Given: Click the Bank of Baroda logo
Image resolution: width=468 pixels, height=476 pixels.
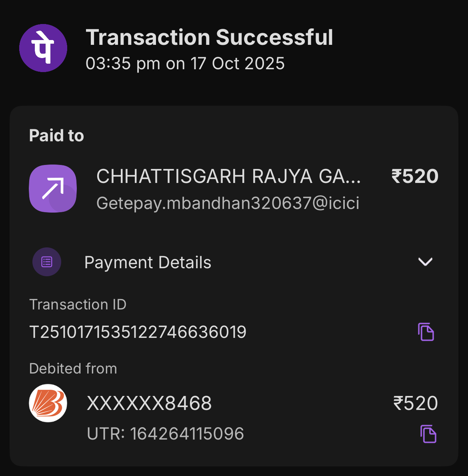Looking at the screenshot, I should click(48, 403).
